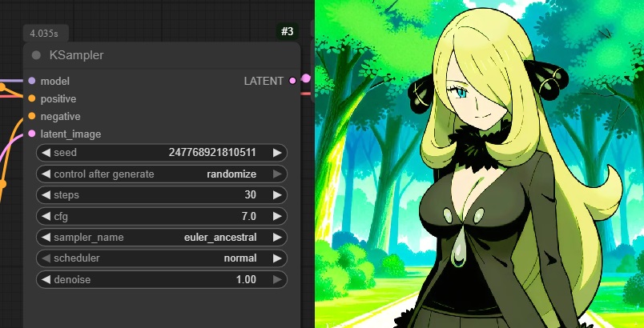644x328 pixels.
Task: Decrease steps with left arrow
Action: 46,195
